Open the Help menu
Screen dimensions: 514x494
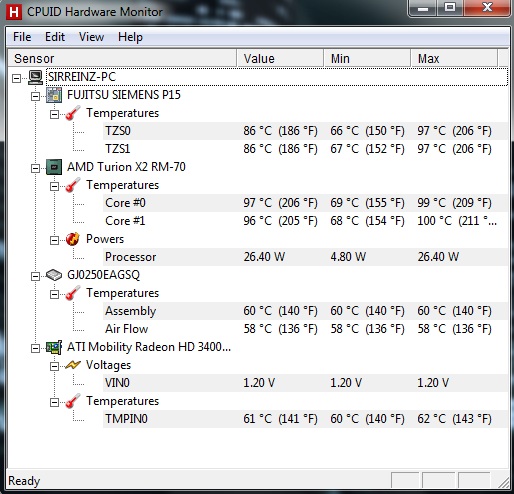point(130,37)
